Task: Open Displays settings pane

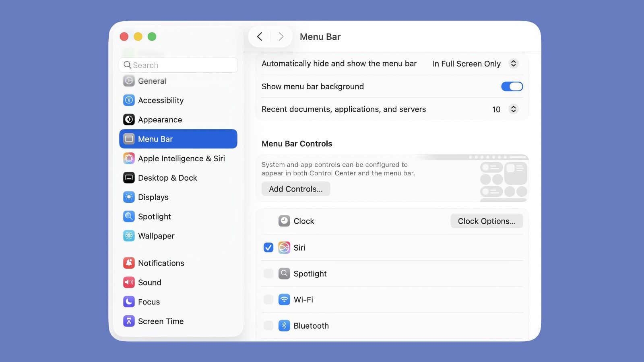Action: pos(178,197)
